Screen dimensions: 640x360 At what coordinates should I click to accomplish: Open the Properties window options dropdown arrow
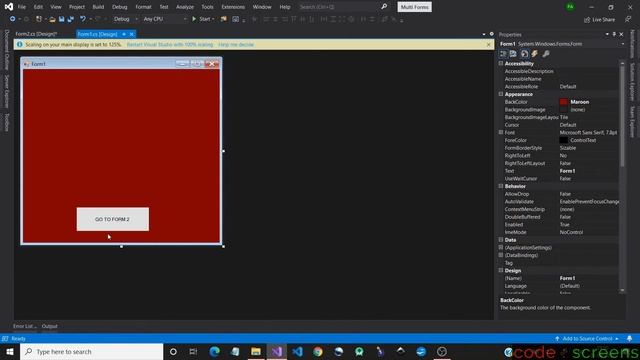(x=607, y=34)
